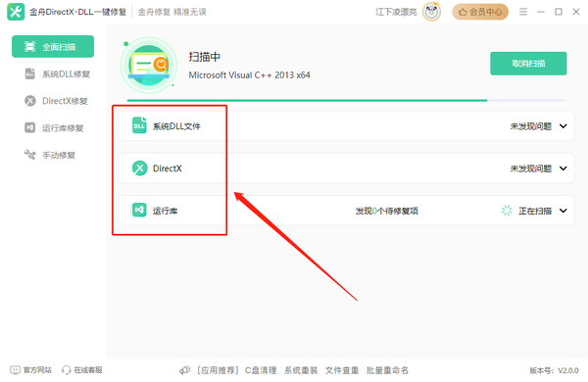Click the 正在扫描 status text
The height and width of the screenshot is (382, 588).
coord(535,211)
